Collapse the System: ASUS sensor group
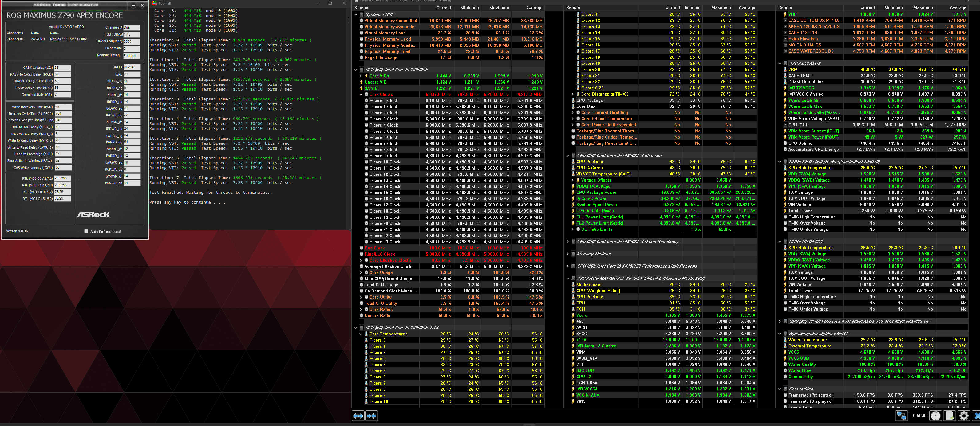The height and width of the screenshot is (426, 980). pyautogui.click(x=356, y=14)
